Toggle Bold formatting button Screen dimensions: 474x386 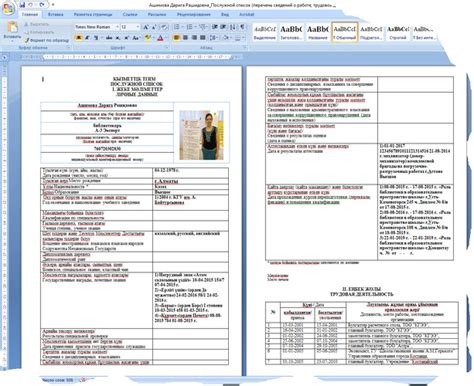(79, 38)
